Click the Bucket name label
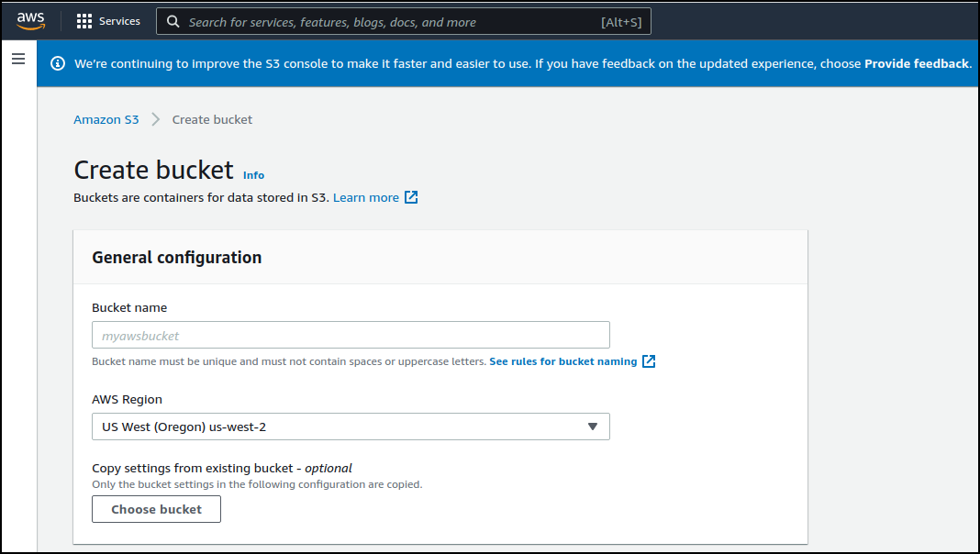The height and width of the screenshot is (554, 980). coord(129,307)
